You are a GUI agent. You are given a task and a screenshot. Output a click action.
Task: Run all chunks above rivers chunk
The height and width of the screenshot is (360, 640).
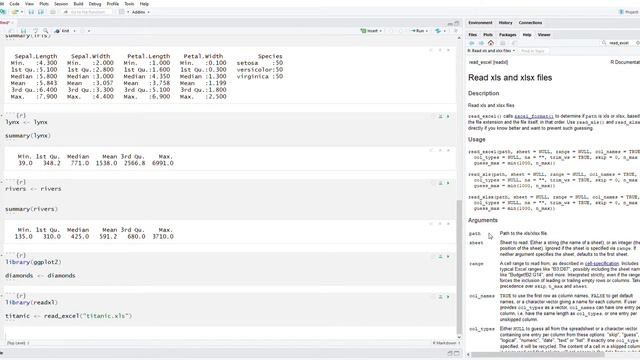pos(440,183)
